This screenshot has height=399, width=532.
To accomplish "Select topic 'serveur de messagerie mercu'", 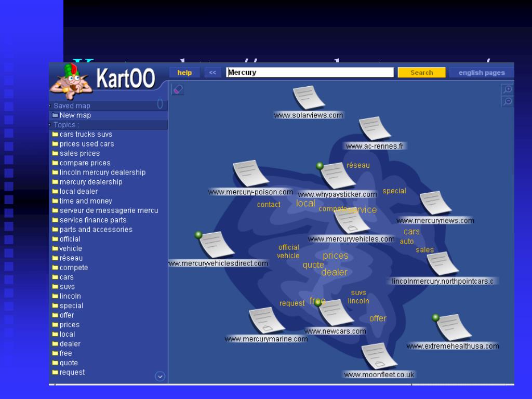I will tap(109, 210).
